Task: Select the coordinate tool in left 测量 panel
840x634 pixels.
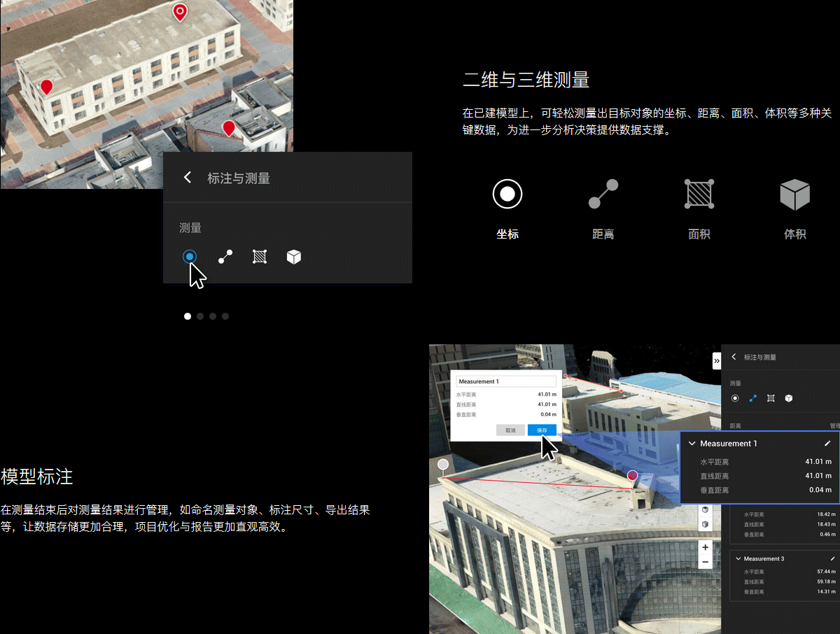Action: coord(189,257)
